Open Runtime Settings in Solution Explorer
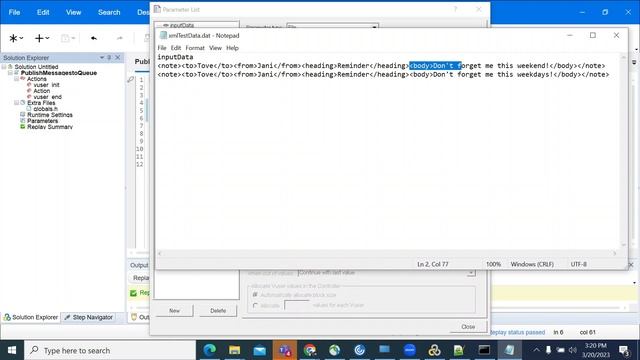640x360 pixels. (x=50, y=115)
